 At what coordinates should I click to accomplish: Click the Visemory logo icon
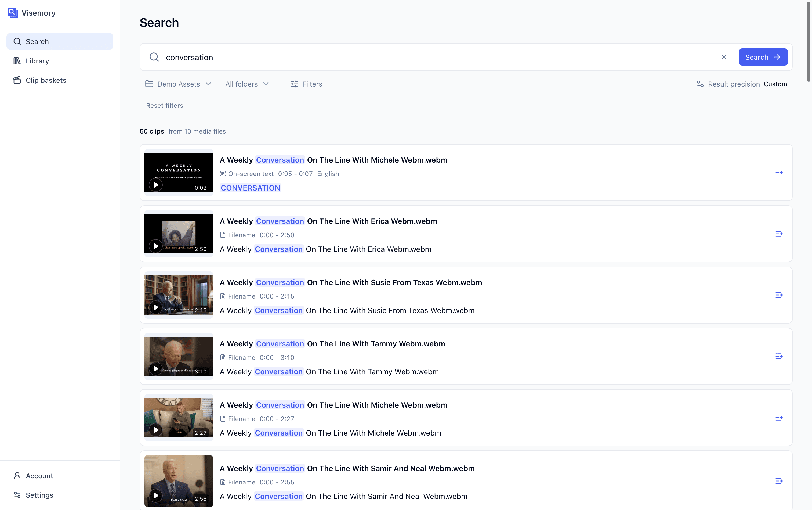tap(12, 13)
